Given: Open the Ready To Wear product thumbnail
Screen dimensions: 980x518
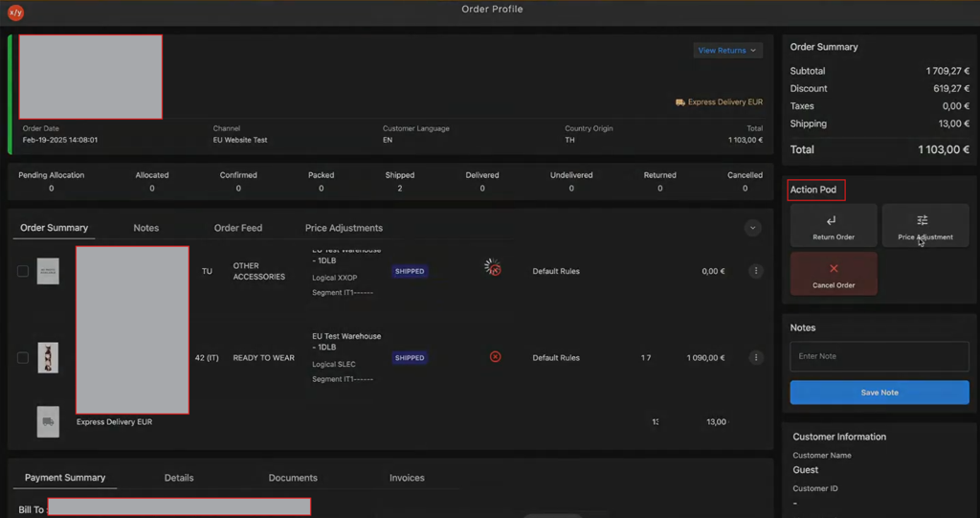Looking at the screenshot, I should [x=48, y=358].
